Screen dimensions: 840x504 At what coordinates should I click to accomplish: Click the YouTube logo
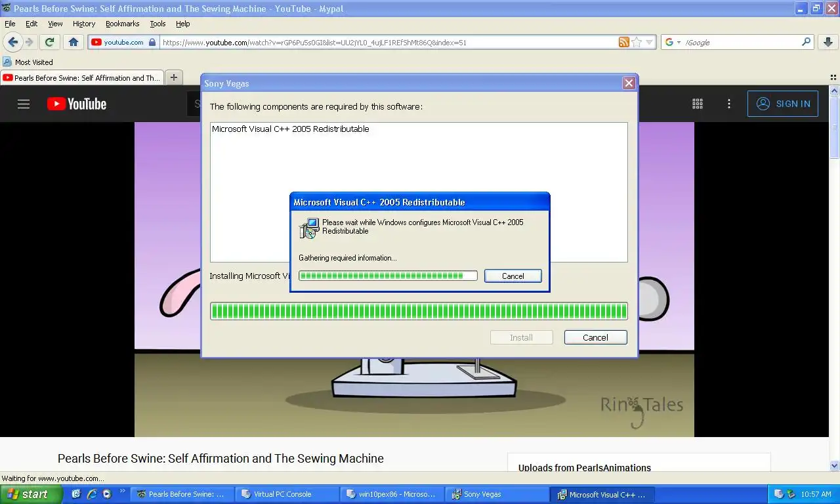[76, 104]
